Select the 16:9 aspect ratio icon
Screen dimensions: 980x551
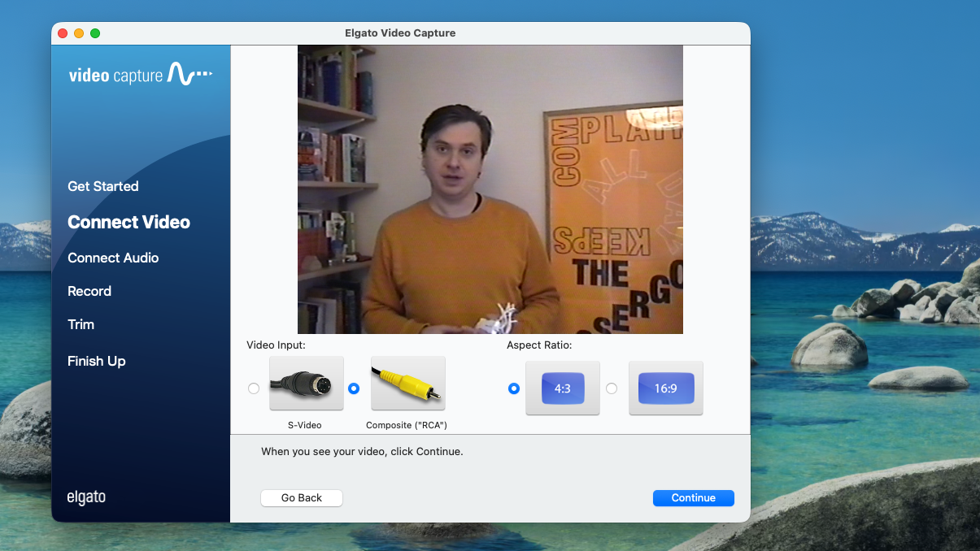coord(665,388)
